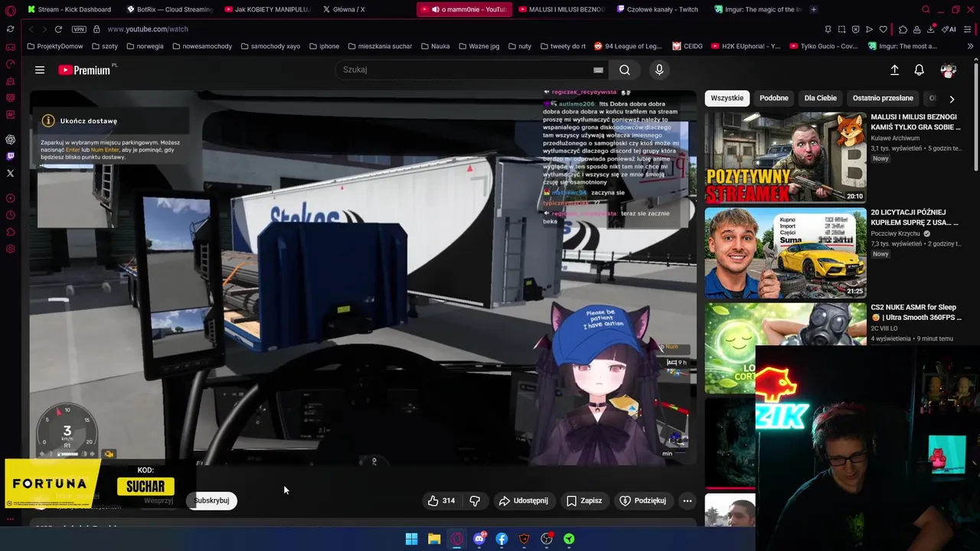Switch to the Stream - Kick Dashboard tab

tap(70, 9)
